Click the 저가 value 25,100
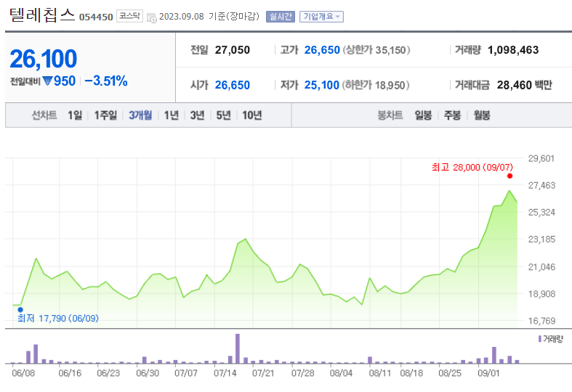 point(322,85)
